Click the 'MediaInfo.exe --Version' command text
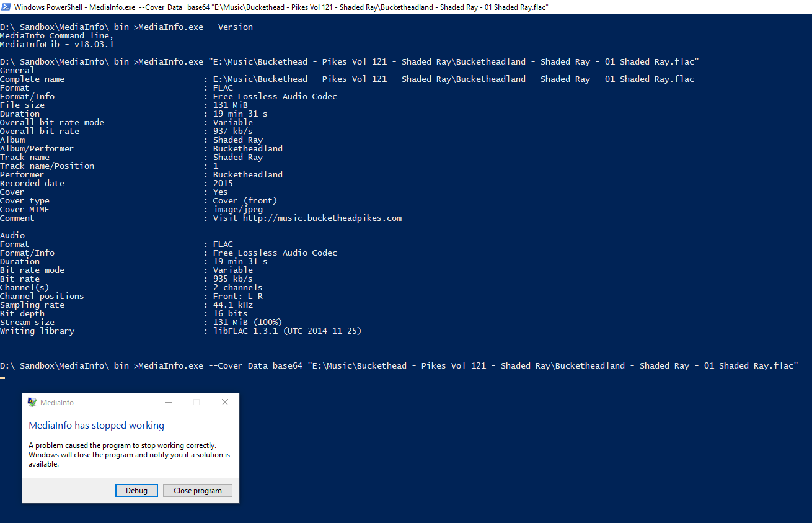The height and width of the screenshot is (523, 812). click(x=196, y=27)
